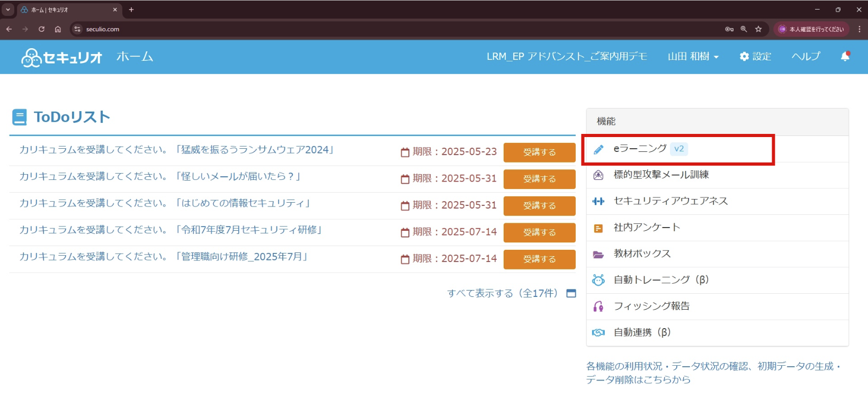
Task: Open the eラーニング feature menu item
Action: click(640, 149)
